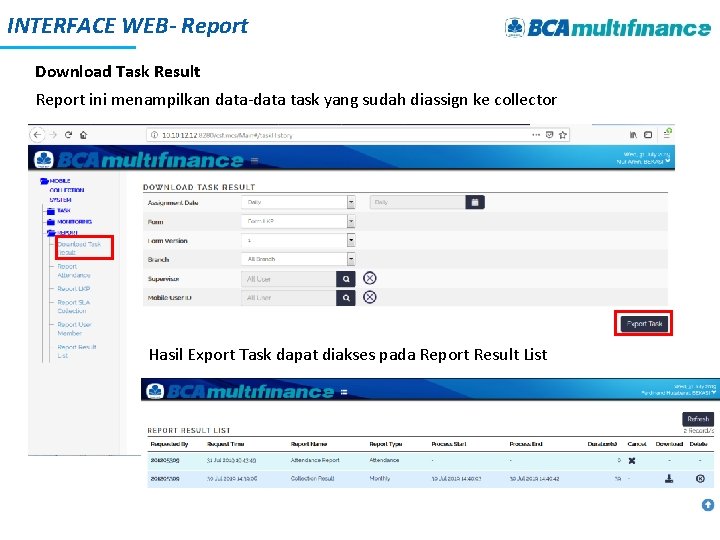720x540 pixels.
Task: Sort by Report Name column header
Action: point(309,444)
